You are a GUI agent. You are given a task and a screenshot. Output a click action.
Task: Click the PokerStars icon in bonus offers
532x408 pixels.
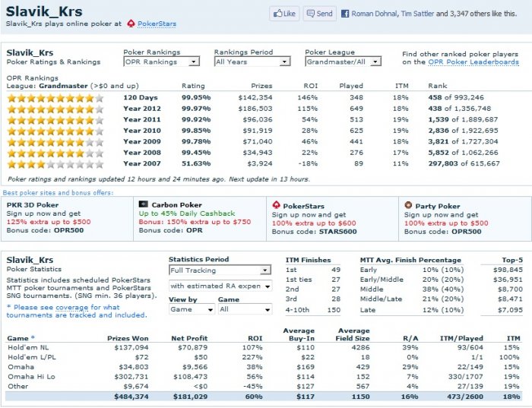276,205
